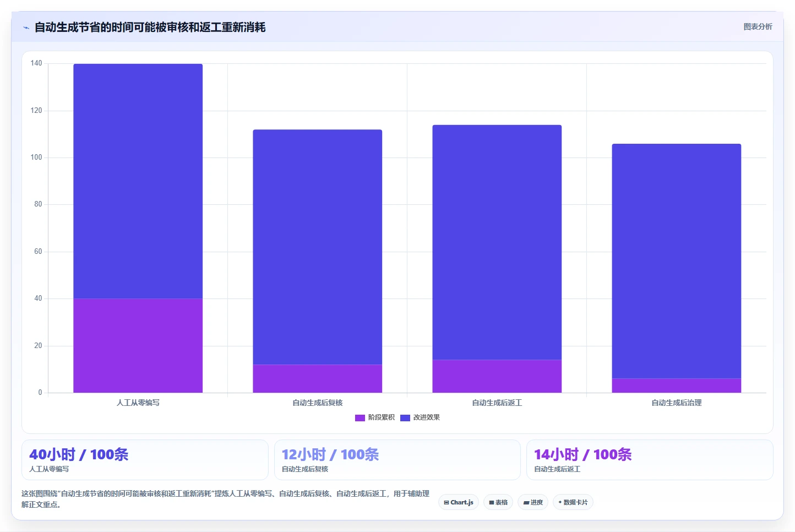Click the title 自动生成节省的时间可能被审核和返工重新消耗
This screenshot has width=795, height=532.
150,28
